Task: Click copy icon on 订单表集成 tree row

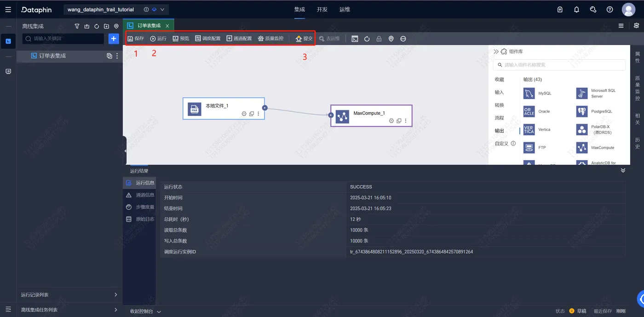Action: click(109, 56)
